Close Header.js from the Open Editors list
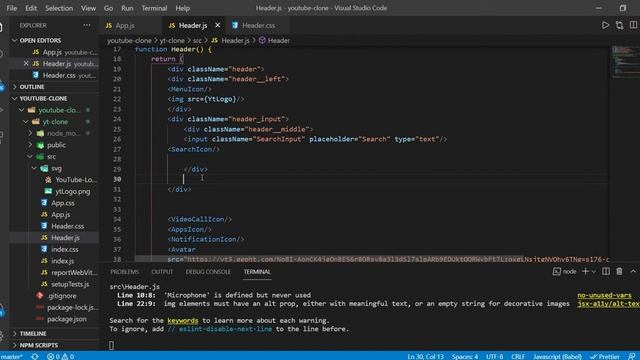 pyautogui.click(x=26, y=64)
